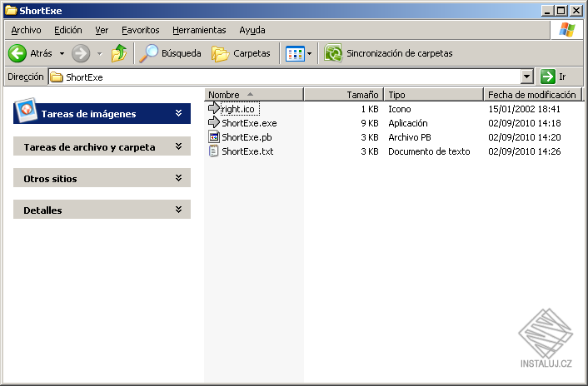This screenshot has width=588, height=386.
Task: Open the Favoritos menu
Action: [x=141, y=30]
